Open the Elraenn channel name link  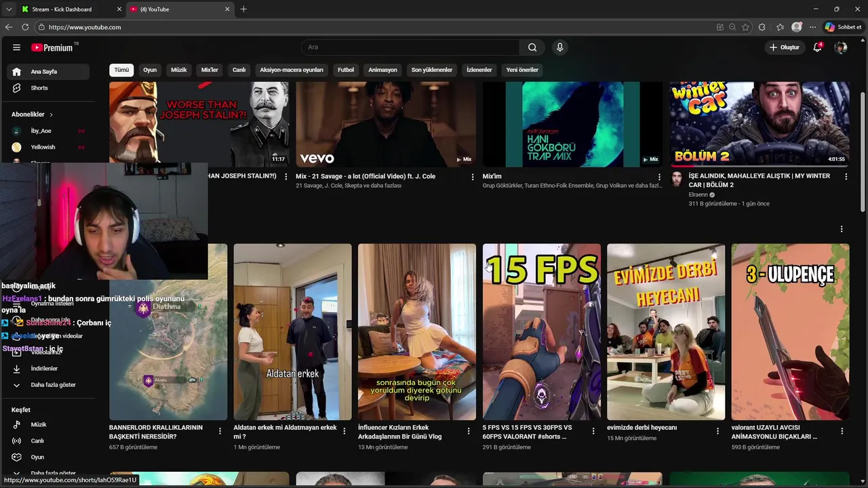[x=698, y=195]
